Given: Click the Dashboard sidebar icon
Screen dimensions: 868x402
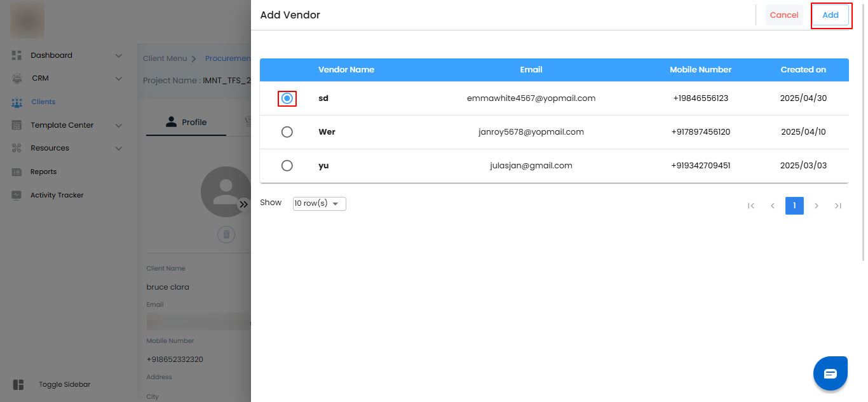Looking at the screenshot, I should click(x=17, y=55).
